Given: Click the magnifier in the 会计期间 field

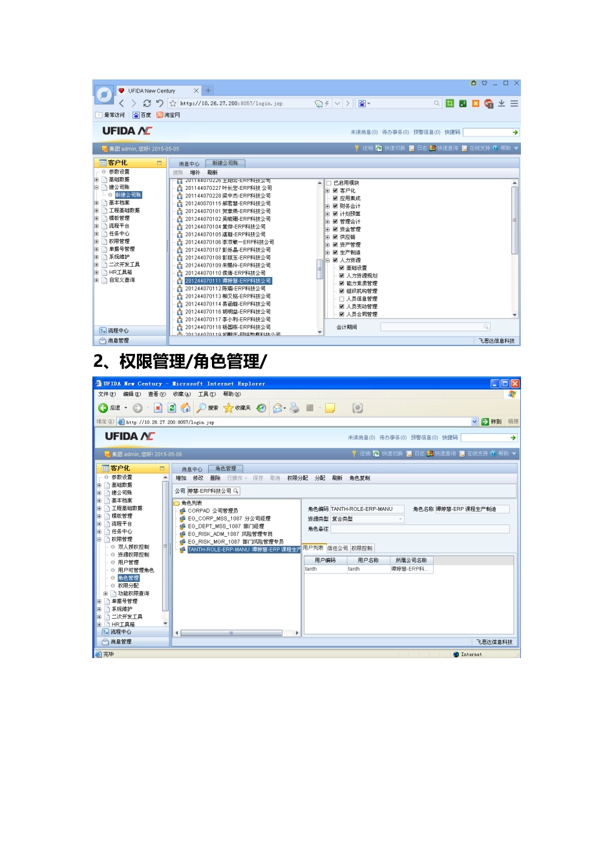Looking at the screenshot, I should [x=486, y=327].
